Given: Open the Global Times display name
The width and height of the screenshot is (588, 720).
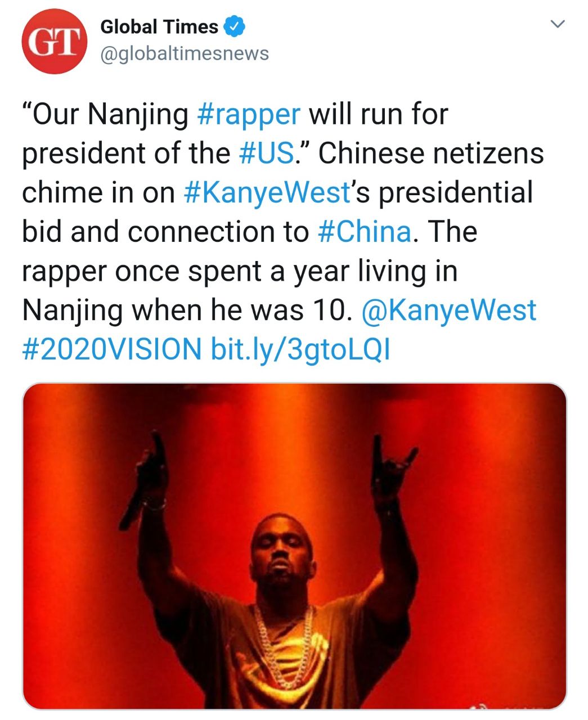Looking at the screenshot, I should click(x=159, y=26).
